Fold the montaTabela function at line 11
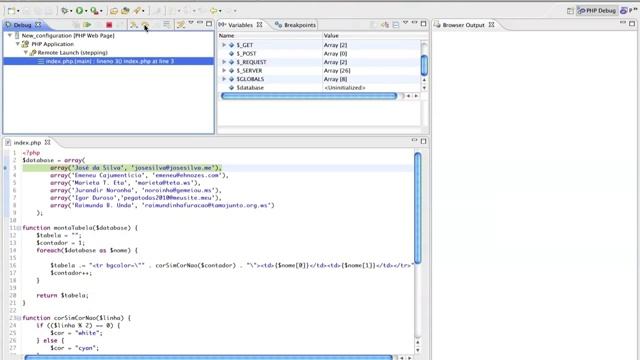The image size is (640, 360). [x=19, y=228]
